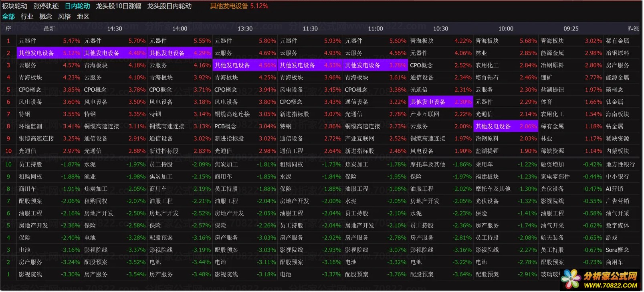
Task: Select the 全部 filter
Action: click(8, 16)
